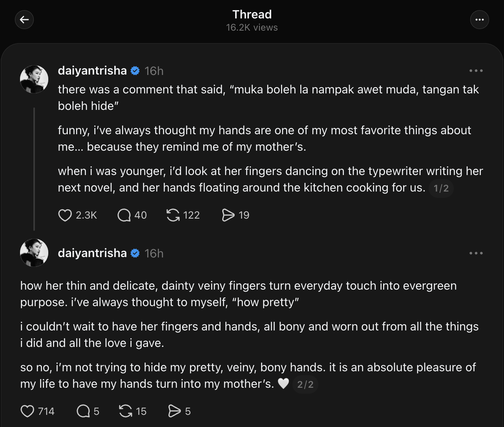The image size is (504, 427).
Task: Open daiyantrisha profile from second post username
Action: tap(92, 254)
